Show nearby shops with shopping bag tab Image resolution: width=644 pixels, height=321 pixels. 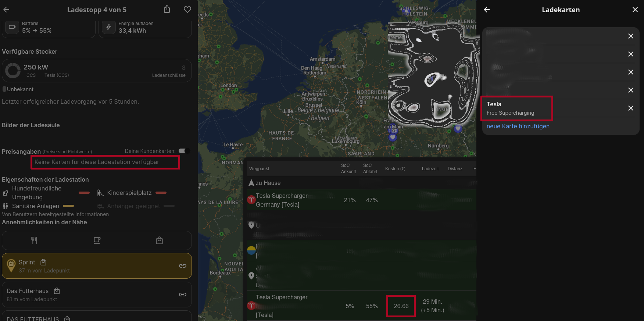click(x=160, y=240)
